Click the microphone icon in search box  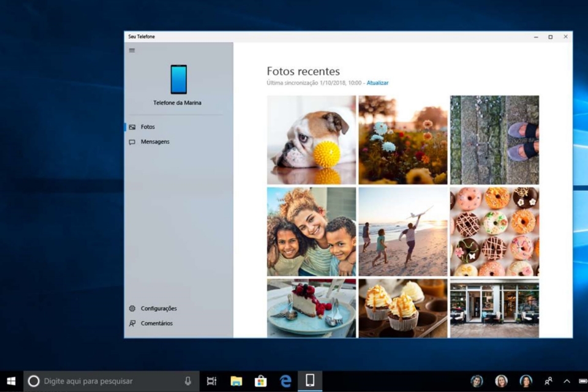point(188,381)
